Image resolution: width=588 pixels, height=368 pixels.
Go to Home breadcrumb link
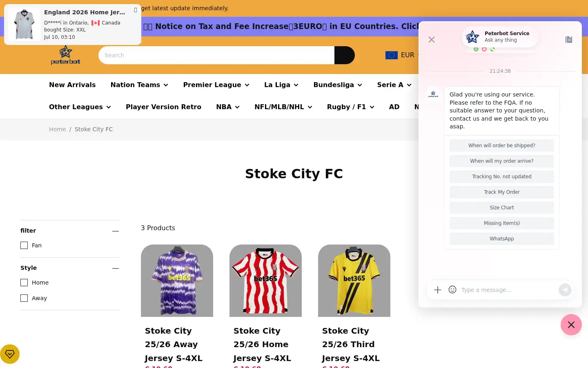coord(57,129)
